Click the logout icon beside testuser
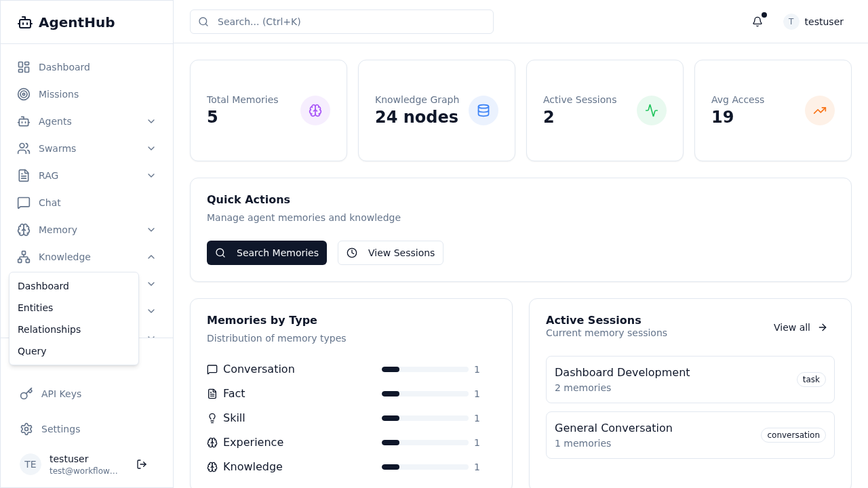The width and height of the screenshot is (868, 488). click(x=142, y=464)
